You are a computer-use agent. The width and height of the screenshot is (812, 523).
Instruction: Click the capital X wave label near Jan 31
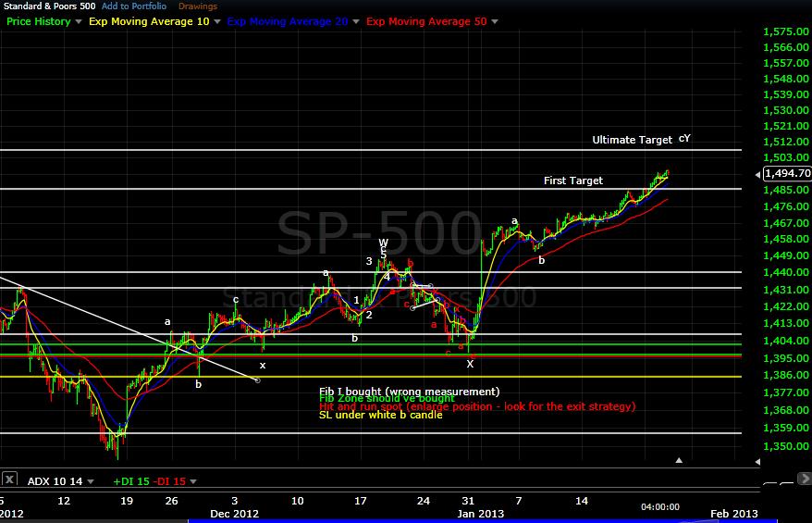470,364
